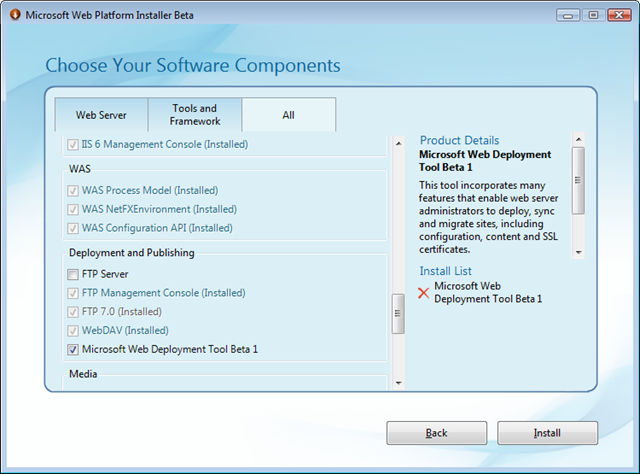
Task: Click the Deployment and Publishing group heading
Action: coord(131,253)
